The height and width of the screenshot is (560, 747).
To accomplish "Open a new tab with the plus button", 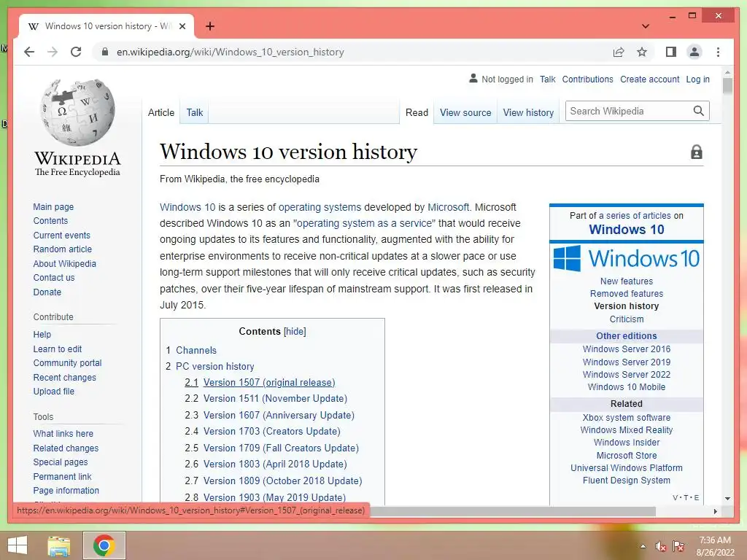I will [209, 26].
